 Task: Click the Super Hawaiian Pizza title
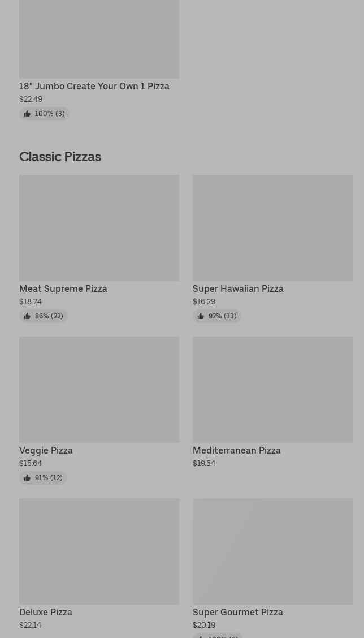[238, 288]
